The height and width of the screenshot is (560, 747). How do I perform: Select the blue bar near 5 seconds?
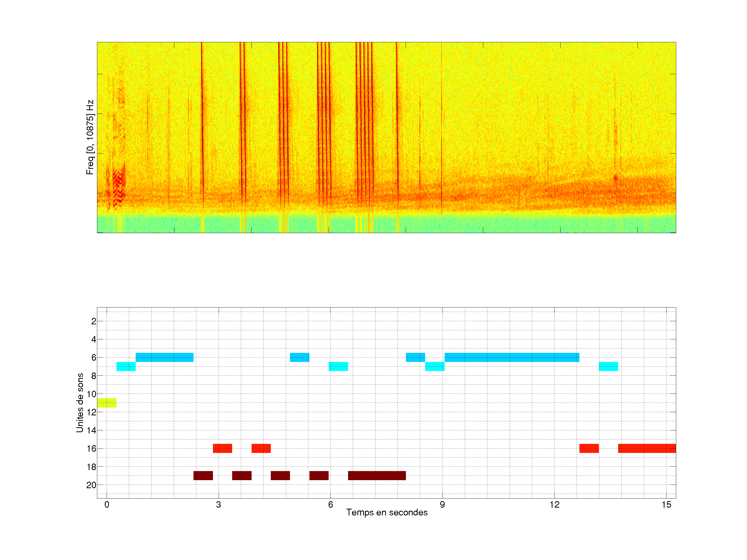(300, 357)
